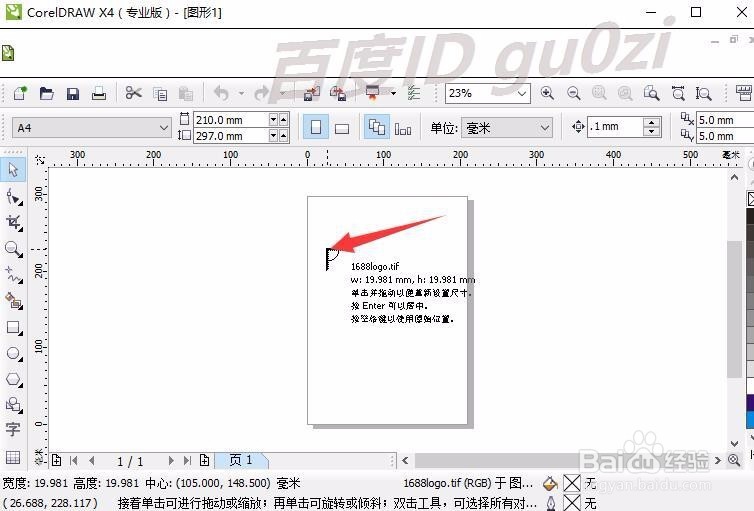The height and width of the screenshot is (511, 754).
Task: Select the Zoom tool in toolbox
Action: coord(13,249)
